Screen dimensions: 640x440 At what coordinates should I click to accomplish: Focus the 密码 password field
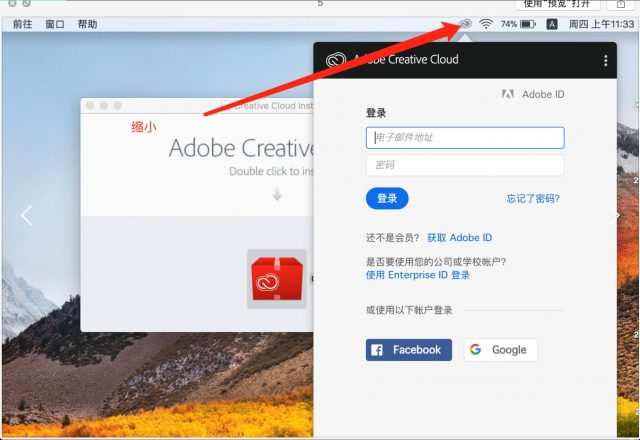click(x=465, y=165)
